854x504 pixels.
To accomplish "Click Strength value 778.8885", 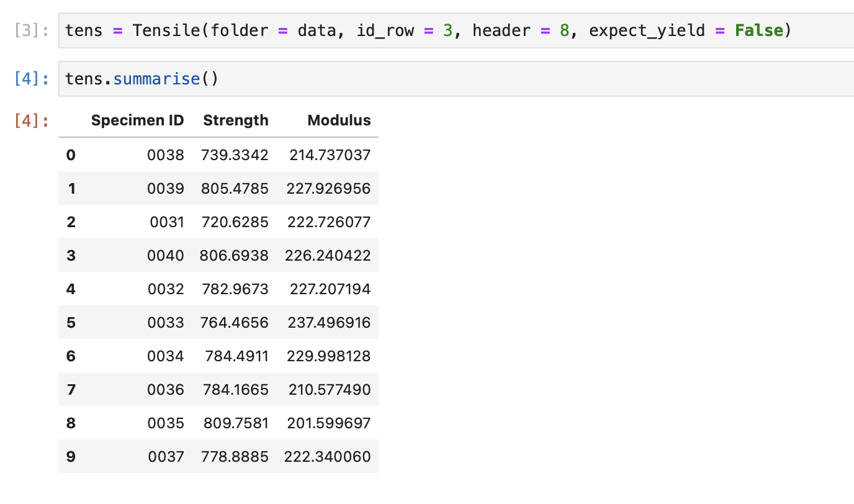I will point(235,456).
